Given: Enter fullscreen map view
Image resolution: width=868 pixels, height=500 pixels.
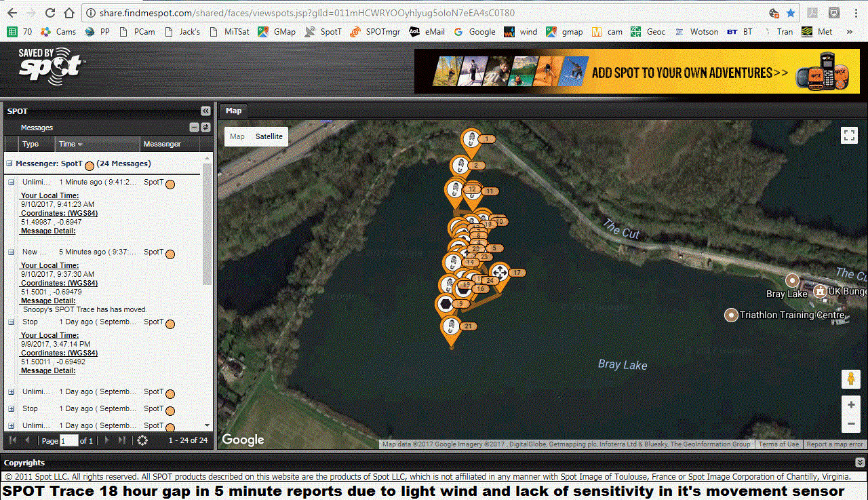Looking at the screenshot, I should [x=849, y=135].
